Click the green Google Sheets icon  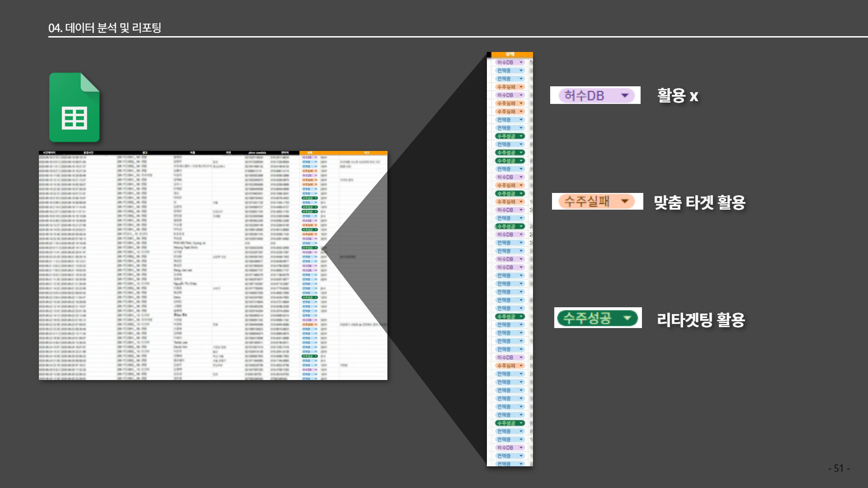[x=74, y=108]
